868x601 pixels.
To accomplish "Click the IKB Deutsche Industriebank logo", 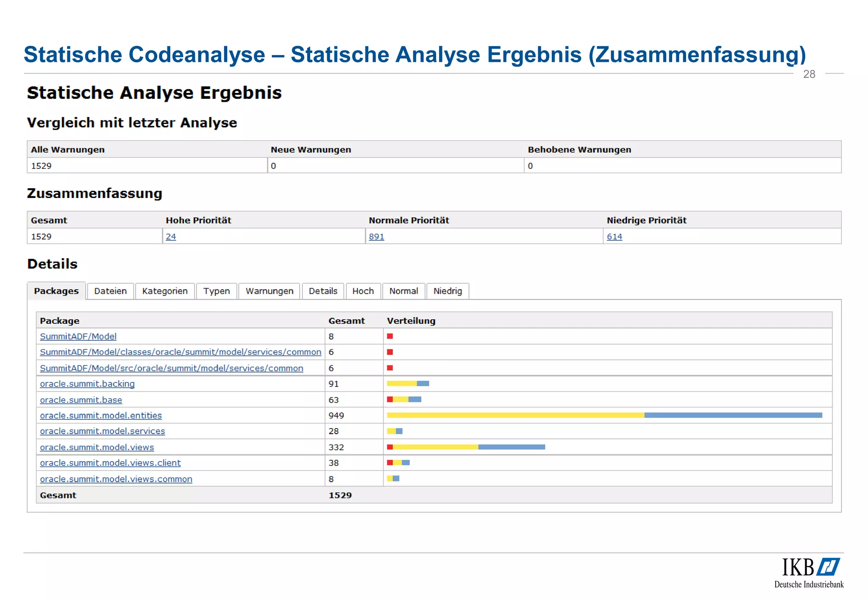I will (809, 573).
